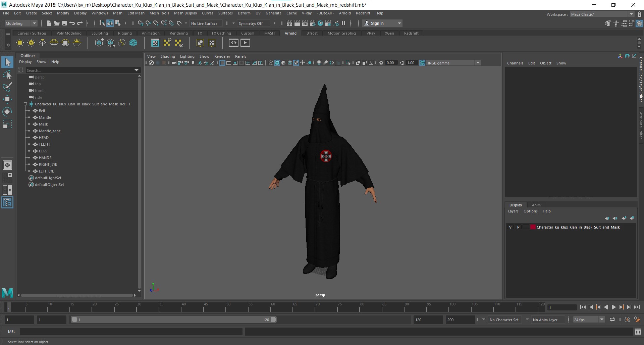Toggle auto keyframe icon at bottom right

tap(627, 319)
